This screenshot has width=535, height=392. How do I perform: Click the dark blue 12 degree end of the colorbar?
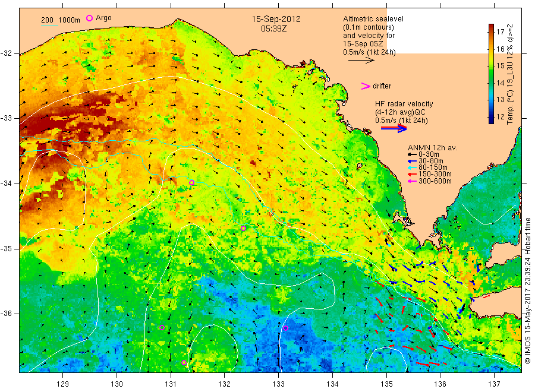[x=491, y=119]
